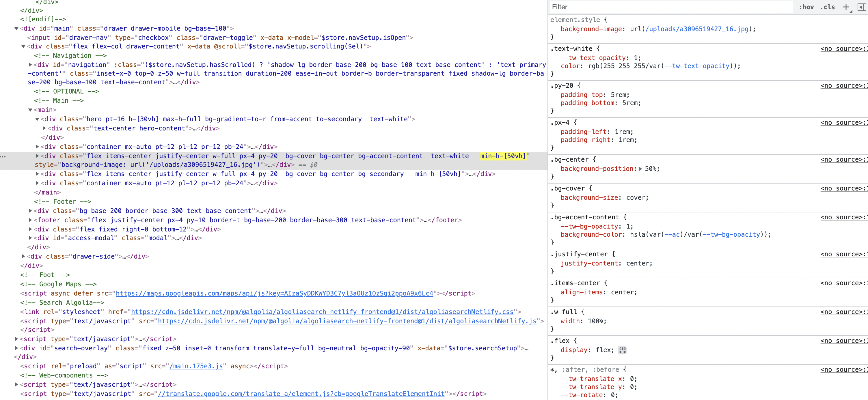
Task: Toggle the :hov element state button
Action: pyautogui.click(x=806, y=7)
